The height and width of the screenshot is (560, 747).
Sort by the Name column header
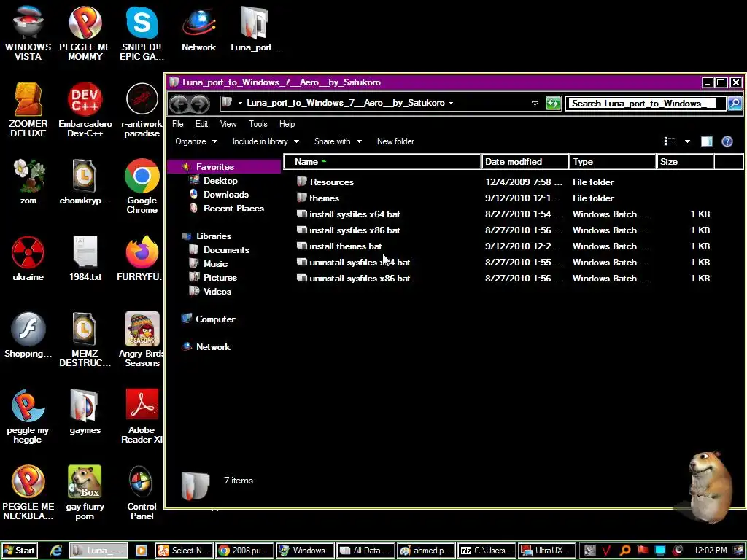tap(382, 162)
